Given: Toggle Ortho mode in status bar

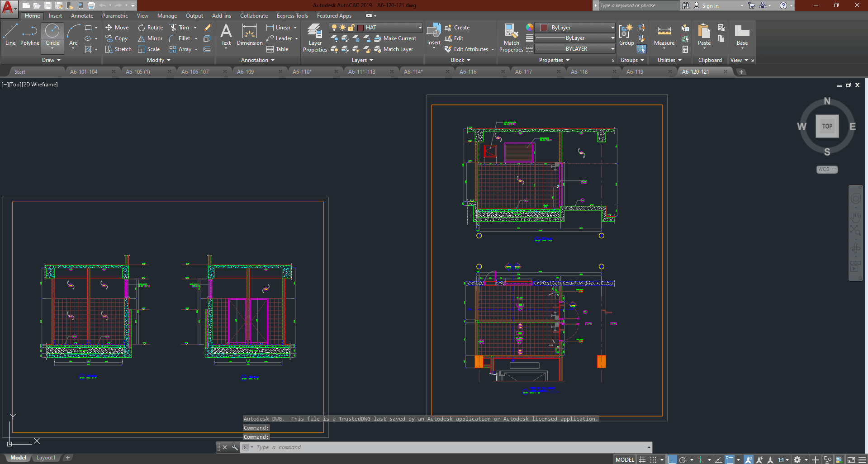Looking at the screenshot, I should (672, 459).
